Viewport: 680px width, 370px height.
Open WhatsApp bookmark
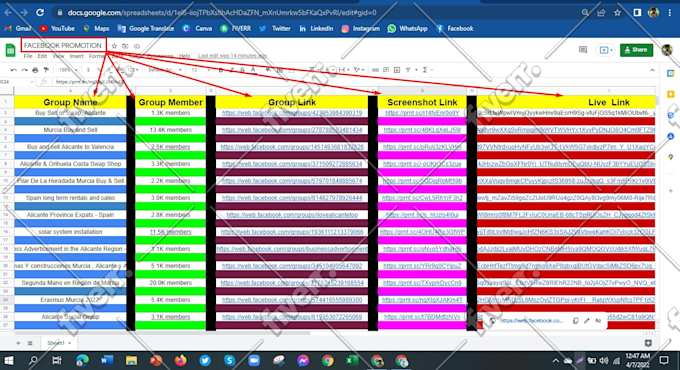point(408,29)
